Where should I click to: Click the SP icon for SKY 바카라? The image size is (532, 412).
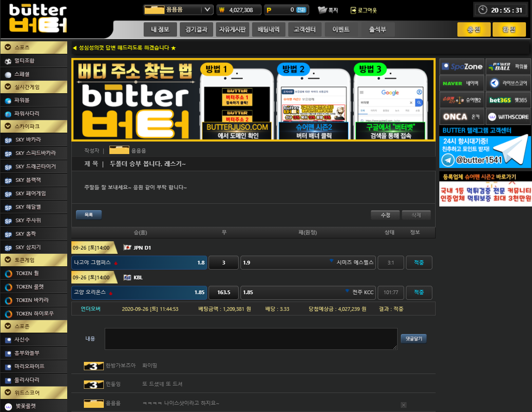point(8,140)
